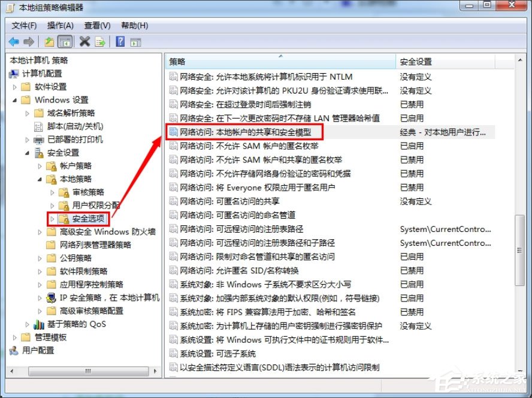Select the 计算机配置 node icon

13,74
